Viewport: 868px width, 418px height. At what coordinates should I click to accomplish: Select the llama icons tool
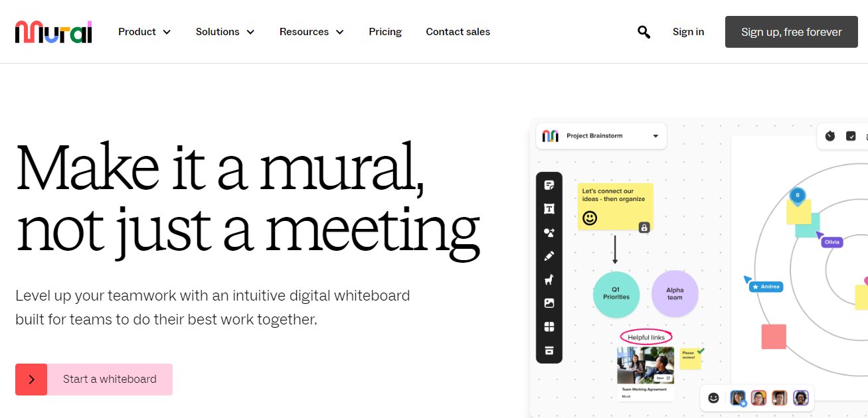[549, 280]
